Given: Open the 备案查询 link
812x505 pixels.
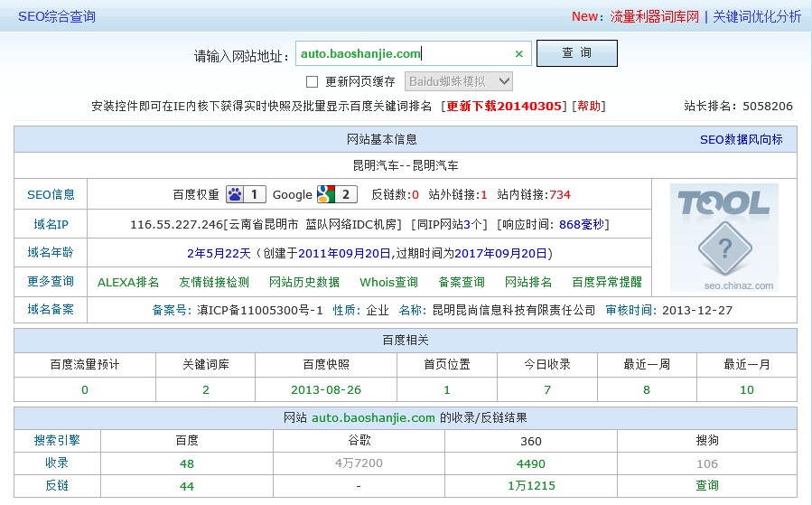Looking at the screenshot, I should coord(462,282).
